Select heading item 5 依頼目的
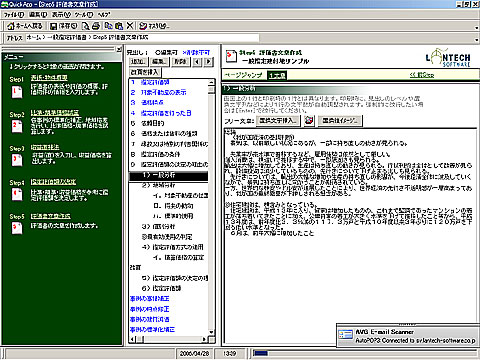 pos(169,123)
